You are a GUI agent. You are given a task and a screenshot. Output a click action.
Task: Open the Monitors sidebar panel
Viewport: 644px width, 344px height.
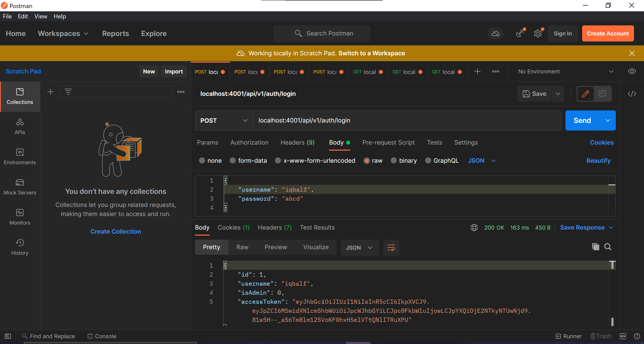coord(20,217)
